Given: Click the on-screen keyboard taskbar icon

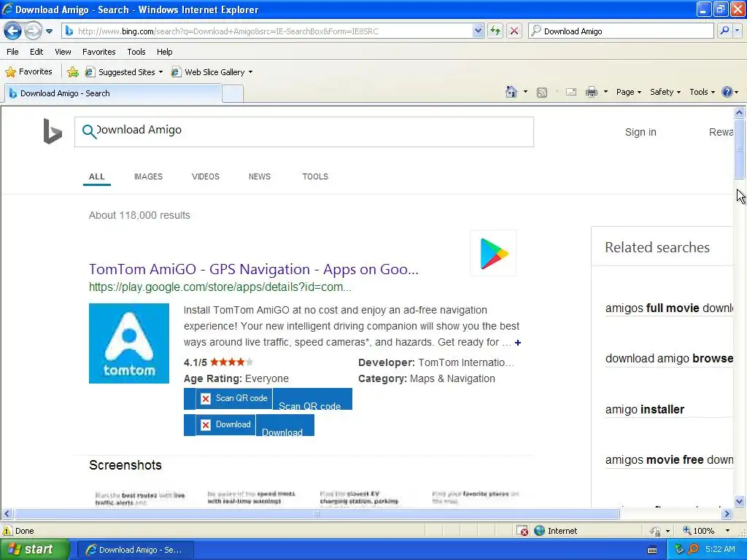Looking at the screenshot, I should click(652, 550).
